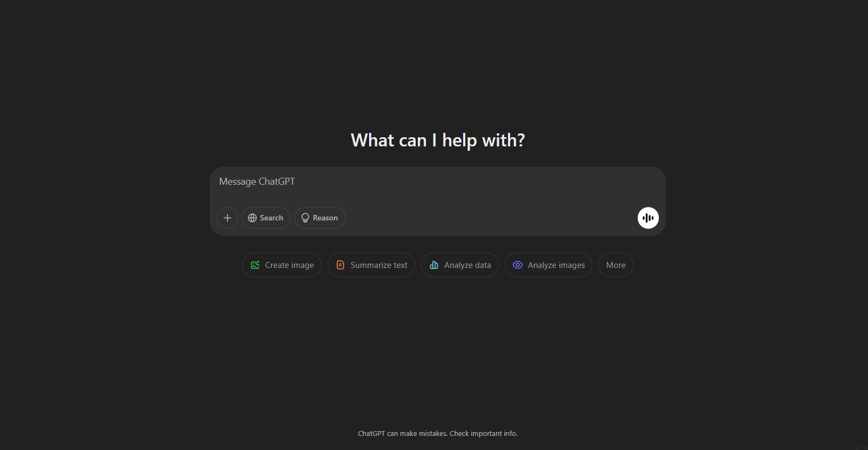
Task: Focus the Message ChatGPT input field
Action: point(437,182)
